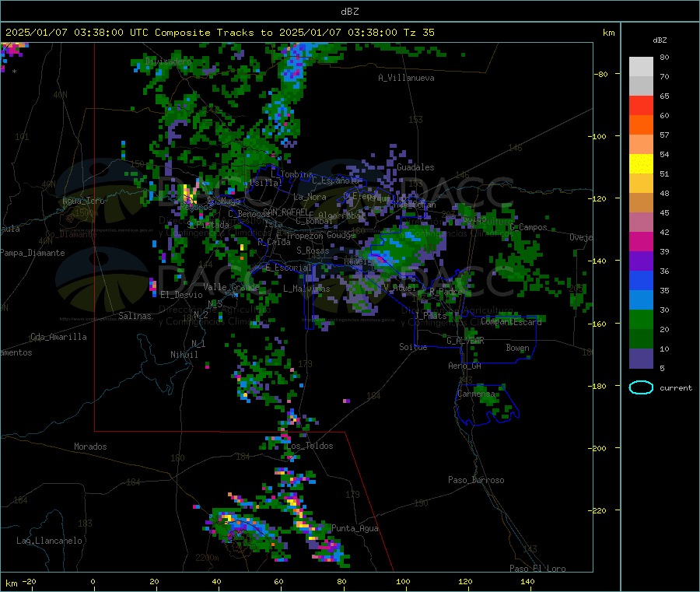
Task: Click the 'Divisadero' map label
Action: click(x=168, y=61)
